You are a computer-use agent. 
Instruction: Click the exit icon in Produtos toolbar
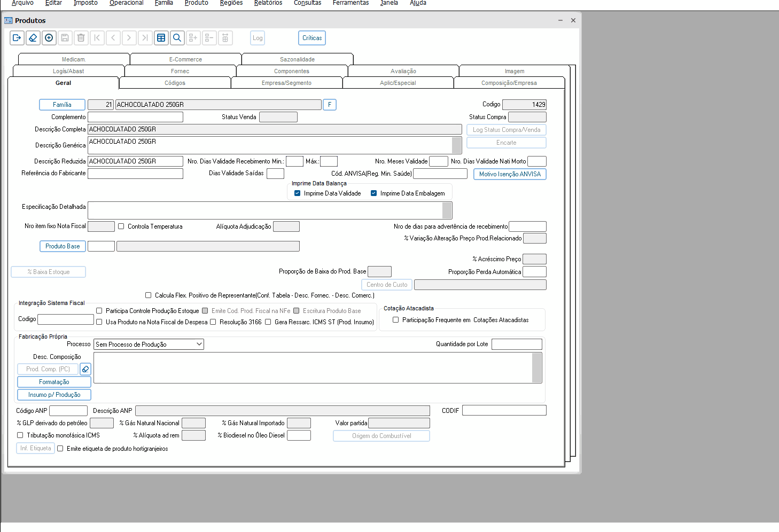pos(17,38)
